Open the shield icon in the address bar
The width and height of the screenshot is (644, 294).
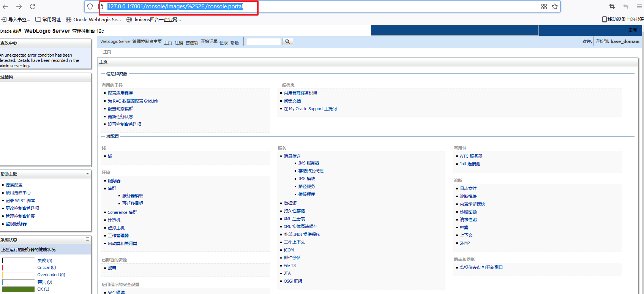(x=90, y=6)
